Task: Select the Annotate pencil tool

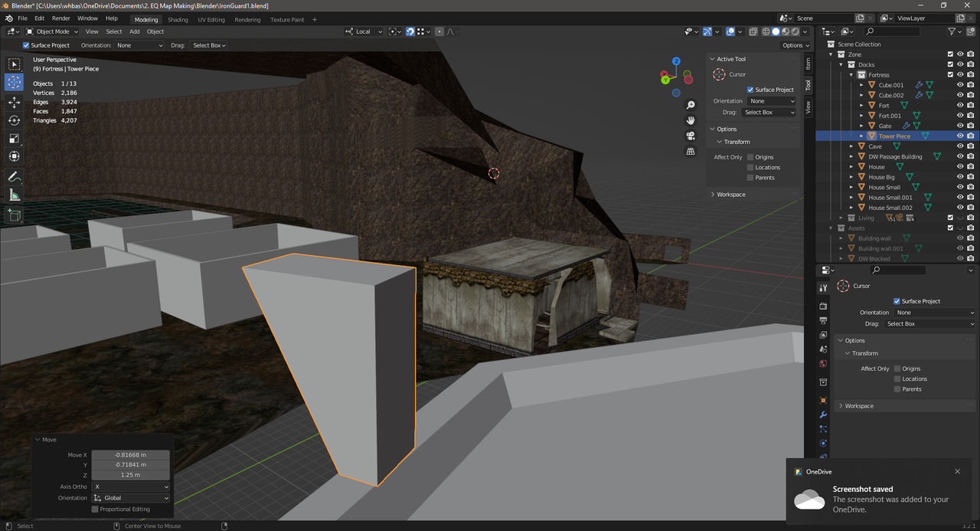Action: (14, 177)
